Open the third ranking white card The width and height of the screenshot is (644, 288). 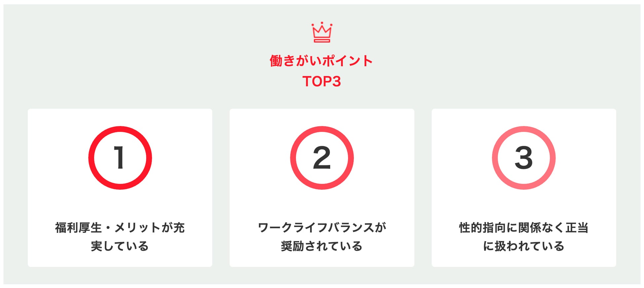point(524,188)
